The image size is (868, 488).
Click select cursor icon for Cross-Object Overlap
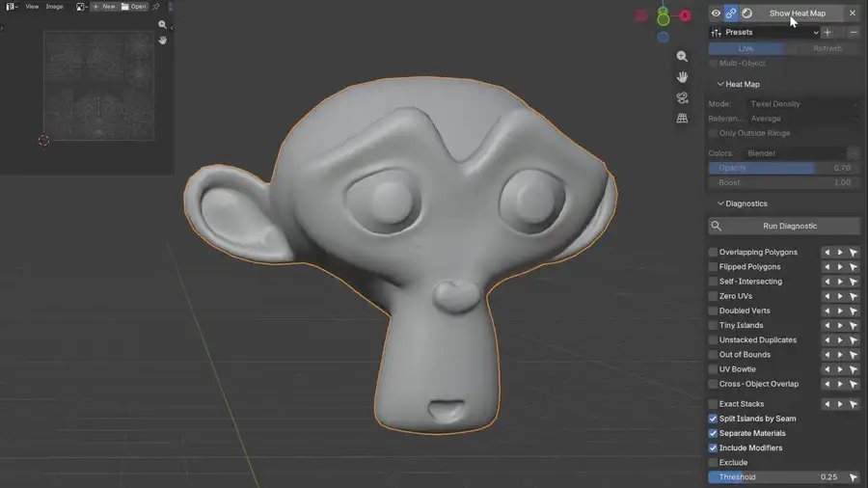click(x=854, y=384)
